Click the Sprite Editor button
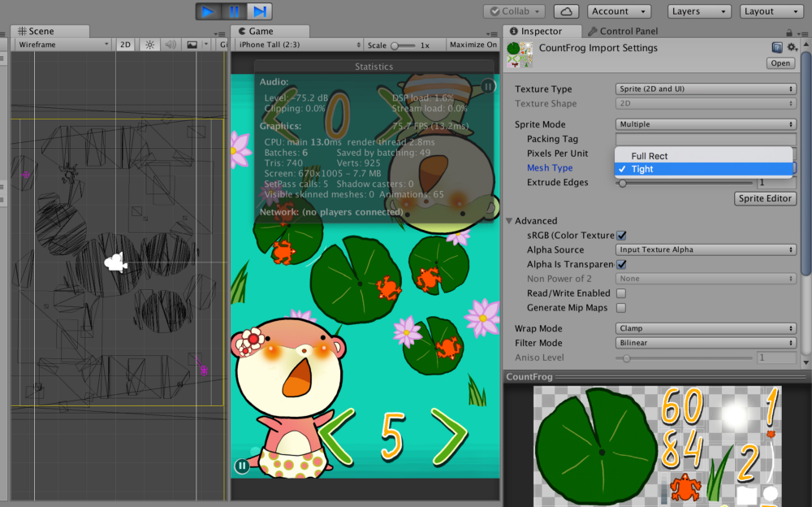This screenshot has width=812, height=507. tap(765, 198)
